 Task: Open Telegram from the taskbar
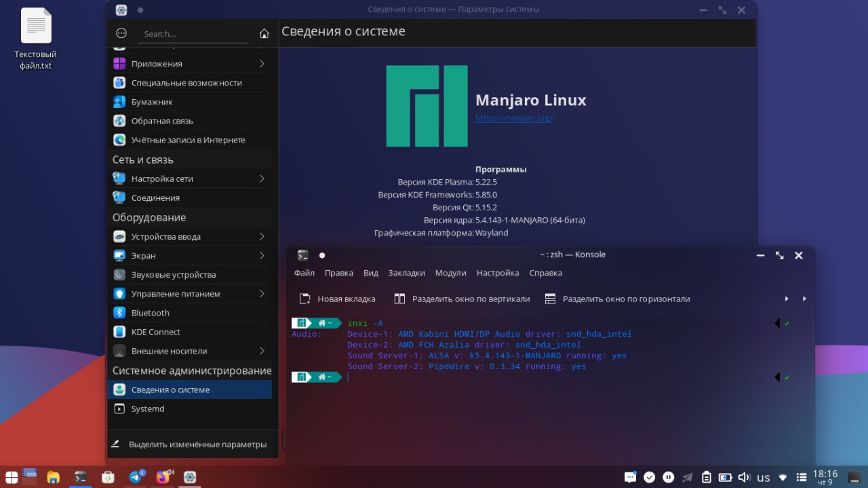(136, 477)
